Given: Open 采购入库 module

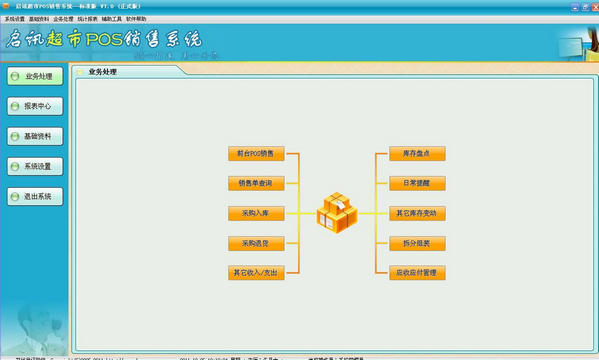Looking at the screenshot, I should [x=256, y=213].
